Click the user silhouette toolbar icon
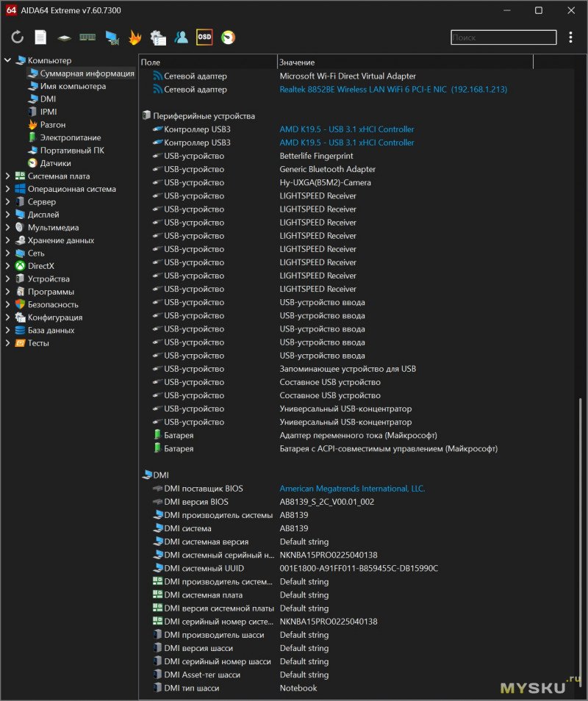 tap(181, 37)
